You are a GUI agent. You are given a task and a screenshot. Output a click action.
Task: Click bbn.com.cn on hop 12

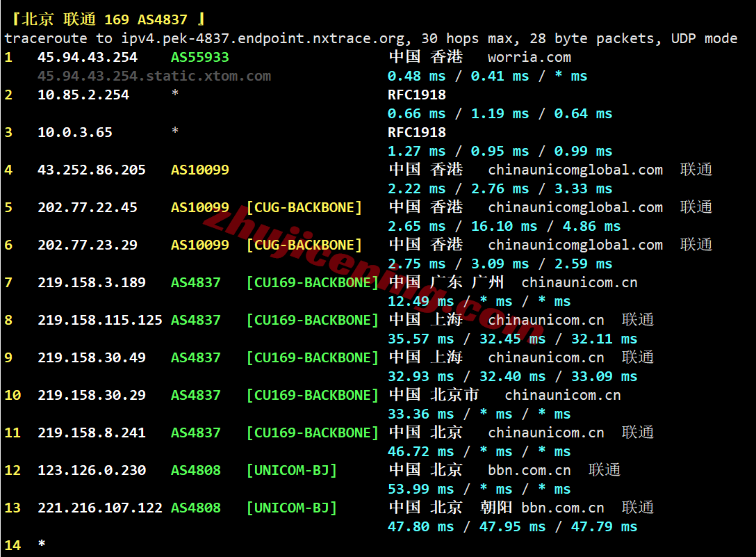click(529, 471)
